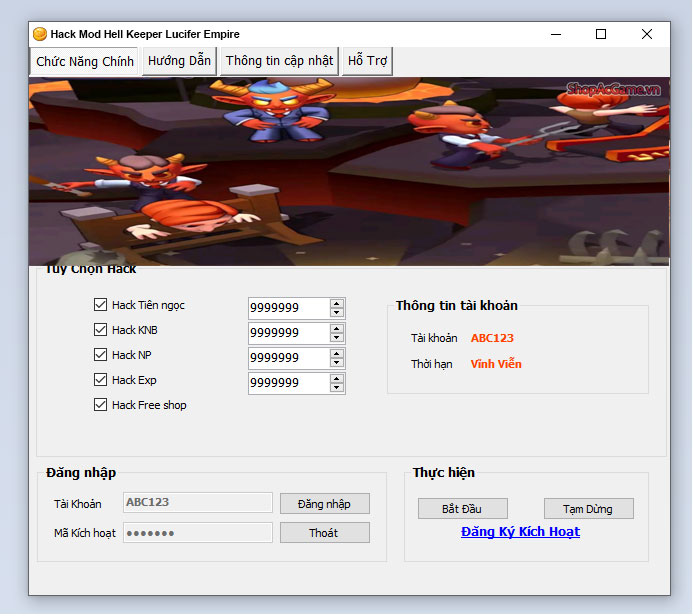The image size is (693, 616).
Task: Click the Hack Tiên ngọc amount field
Action: pyautogui.click(x=289, y=308)
